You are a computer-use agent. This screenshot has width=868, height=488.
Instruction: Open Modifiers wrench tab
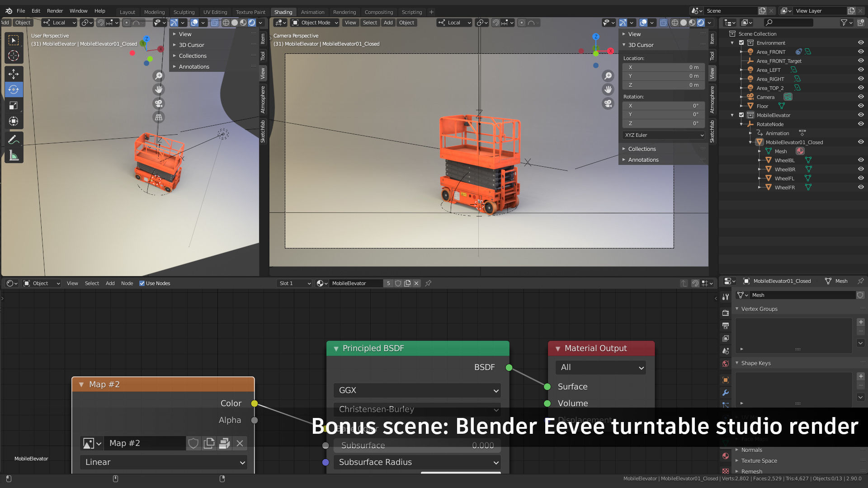pos(726,393)
